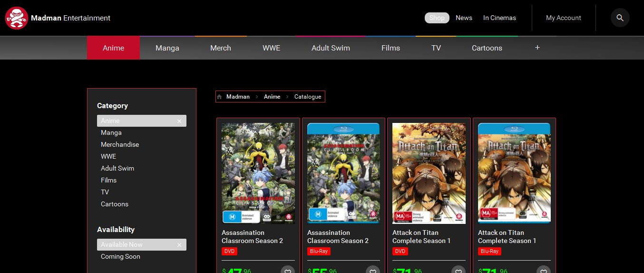Filter by Merchandise category in sidebar
644x273 pixels.
120,144
